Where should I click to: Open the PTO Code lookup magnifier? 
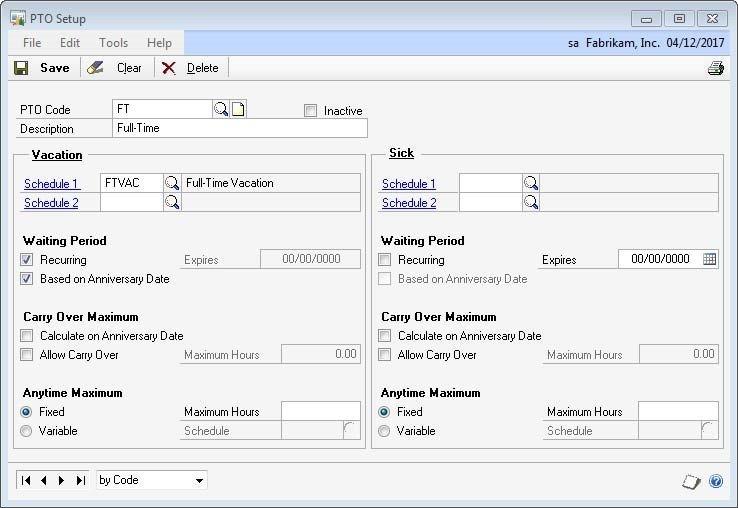click(x=221, y=109)
